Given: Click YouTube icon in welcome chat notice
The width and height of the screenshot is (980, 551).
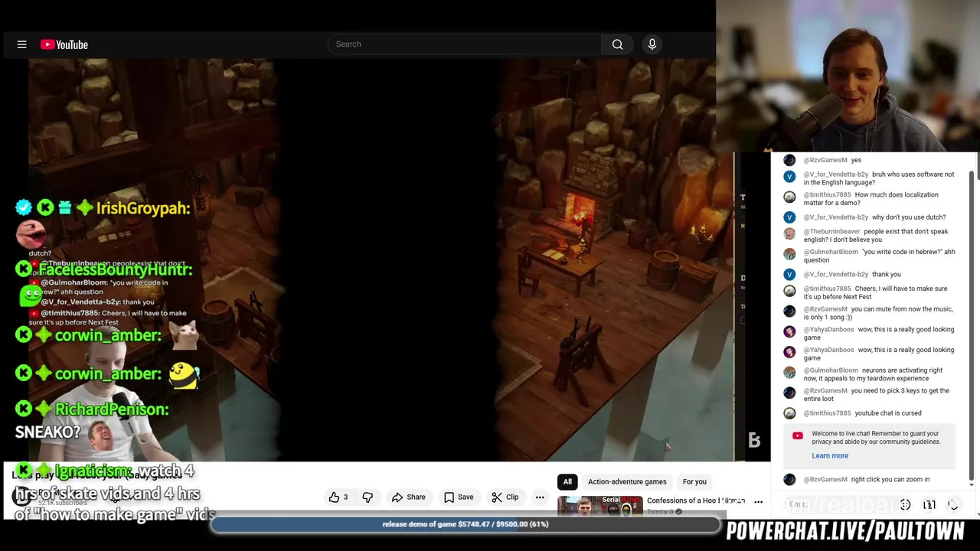Looking at the screenshot, I should point(798,435).
